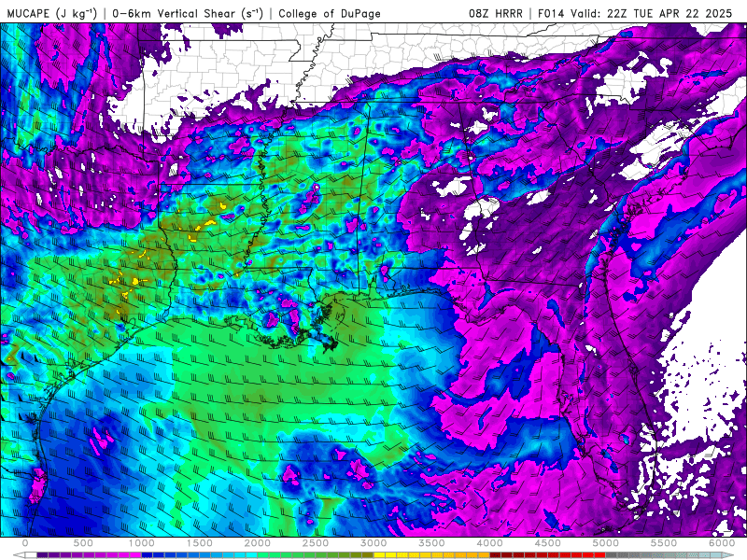Click the right arrow end of the colorbar
Viewport: 747px width, 560px height.
coord(728,554)
